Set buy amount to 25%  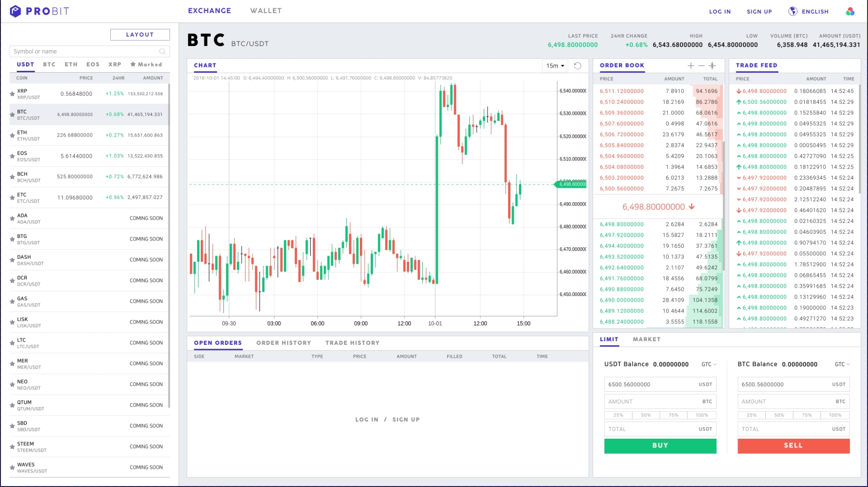[618, 415]
